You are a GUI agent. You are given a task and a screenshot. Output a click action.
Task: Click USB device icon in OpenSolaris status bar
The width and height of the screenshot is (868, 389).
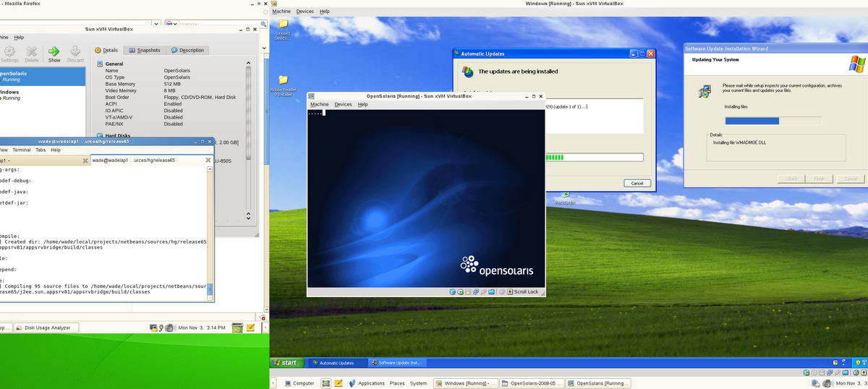tap(484, 291)
